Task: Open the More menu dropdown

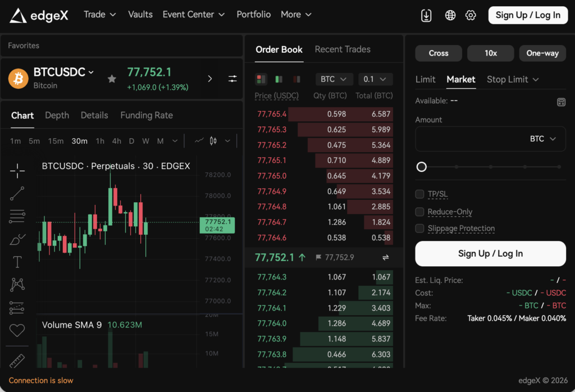Action: click(296, 15)
